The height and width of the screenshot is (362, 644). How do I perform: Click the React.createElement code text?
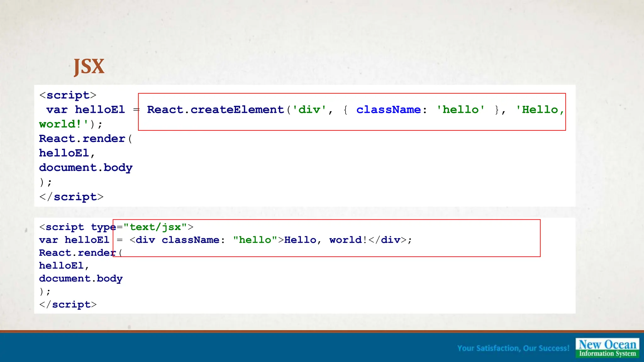tap(215, 110)
